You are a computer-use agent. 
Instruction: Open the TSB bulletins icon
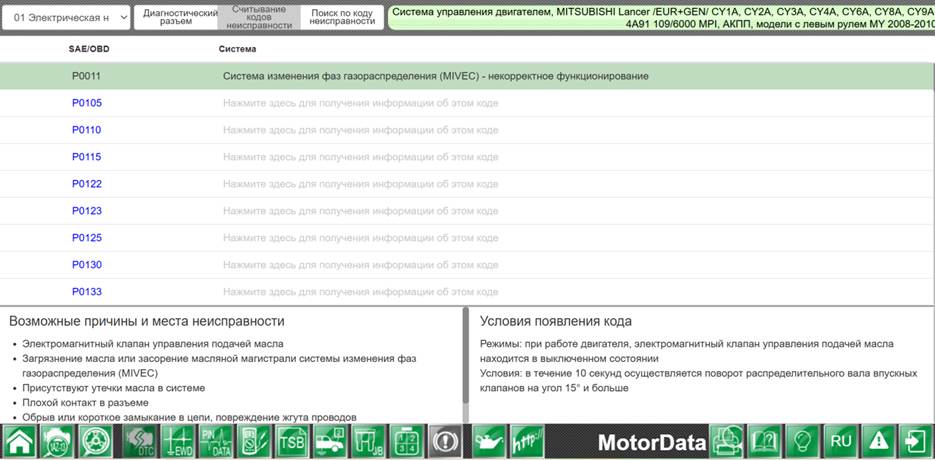pyautogui.click(x=292, y=442)
